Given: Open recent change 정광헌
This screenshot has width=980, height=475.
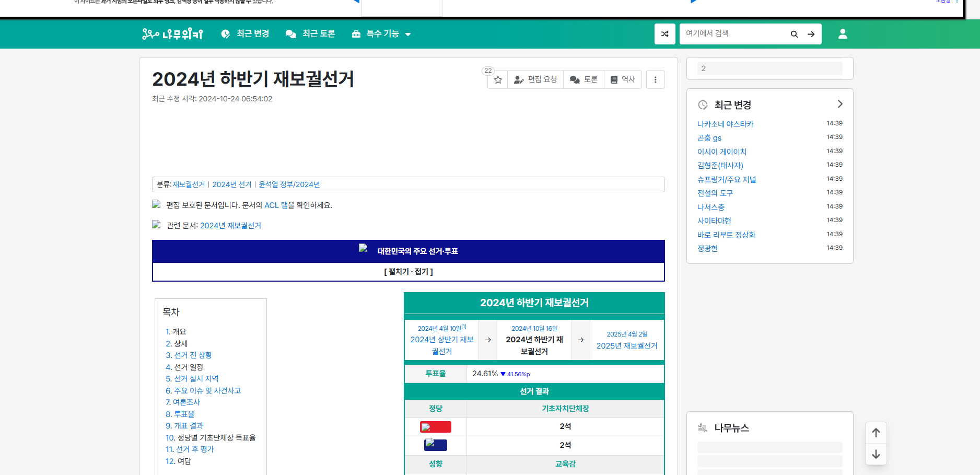Looking at the screenshot, I should point(708,249).
